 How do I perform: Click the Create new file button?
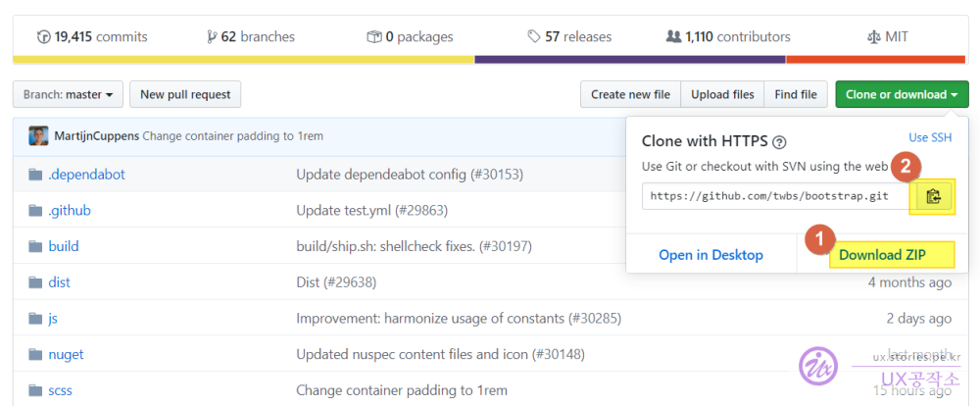point(630,94)
